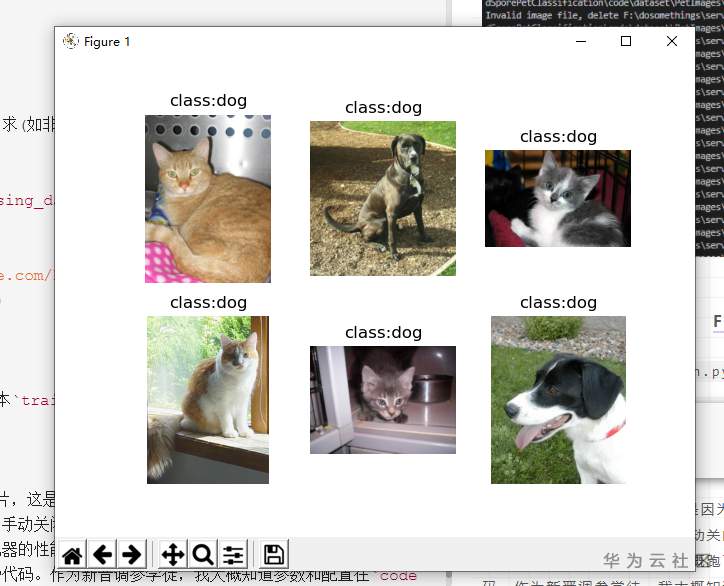
Task: Open Configure subplots settings
Action: point(233,554)
